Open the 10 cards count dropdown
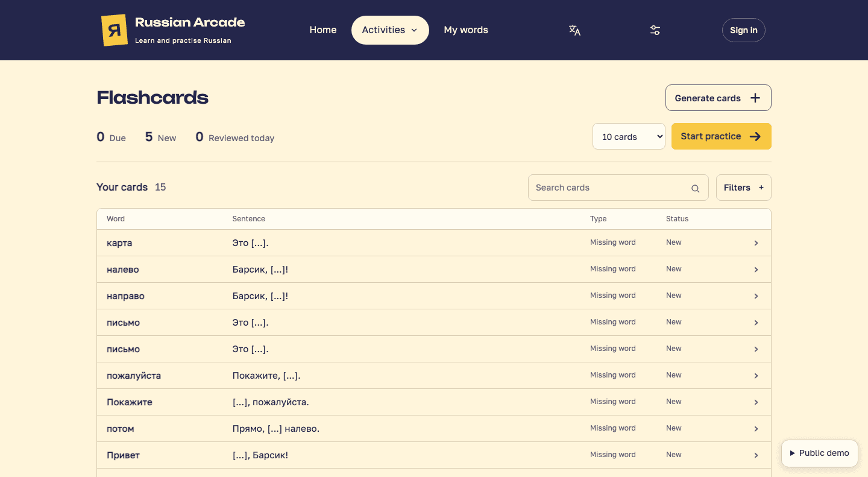 click(629, 136)
